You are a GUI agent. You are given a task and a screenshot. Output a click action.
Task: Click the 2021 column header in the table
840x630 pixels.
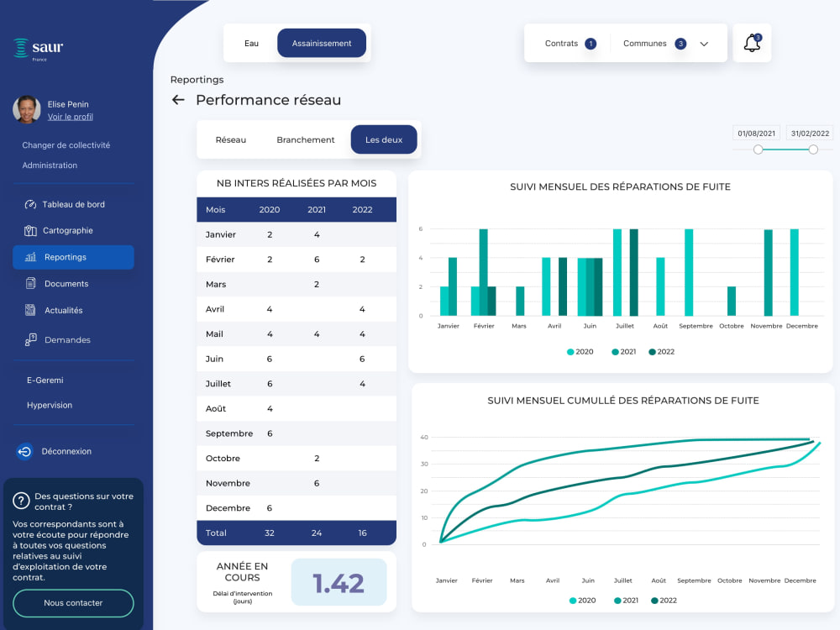317,209
